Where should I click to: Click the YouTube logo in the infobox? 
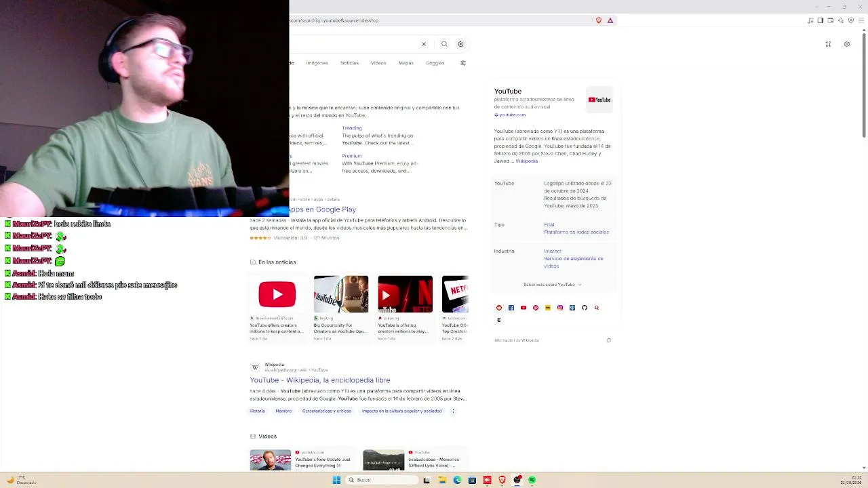pyautogui.click(x=599, y=100)
